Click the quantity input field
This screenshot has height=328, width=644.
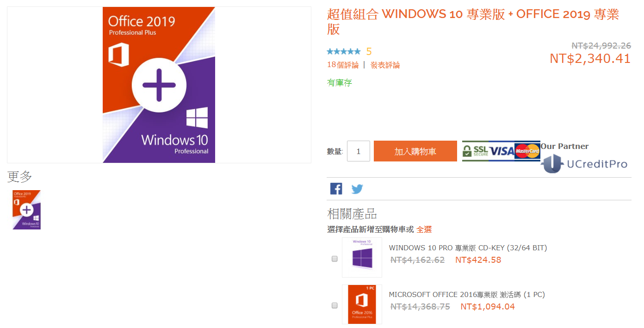[358, 151]
